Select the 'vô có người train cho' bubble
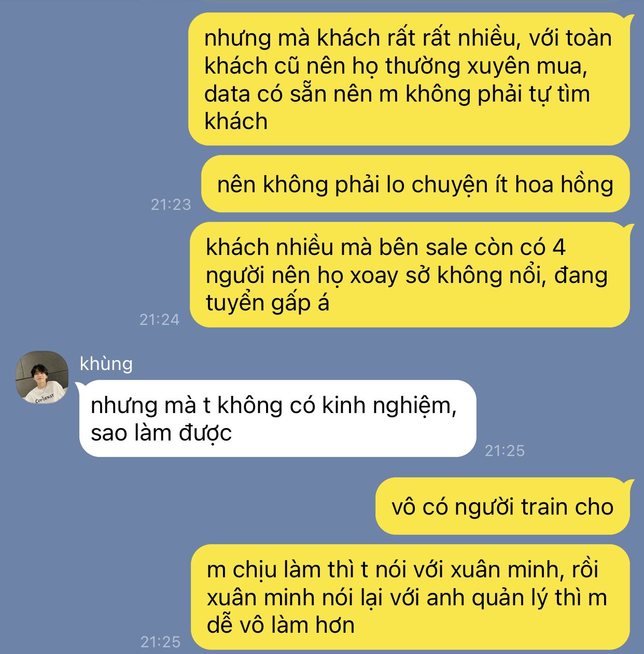Viewport: 644px width, 654px height. coord(503,506)
